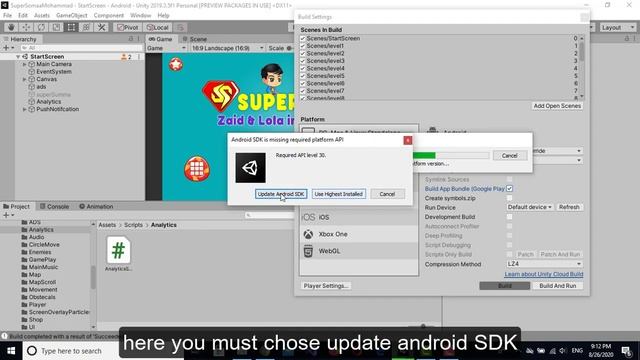Toggle Pivot handle position button
Viewport: 640px width, 360px height.
(x=127, y=27)
